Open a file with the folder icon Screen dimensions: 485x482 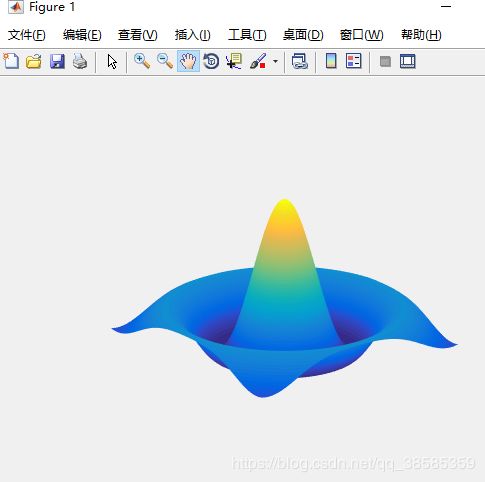[x=34, y=62]
